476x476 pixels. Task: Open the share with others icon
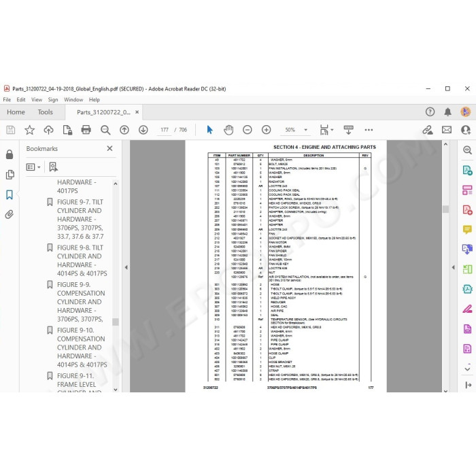[465, 130]
